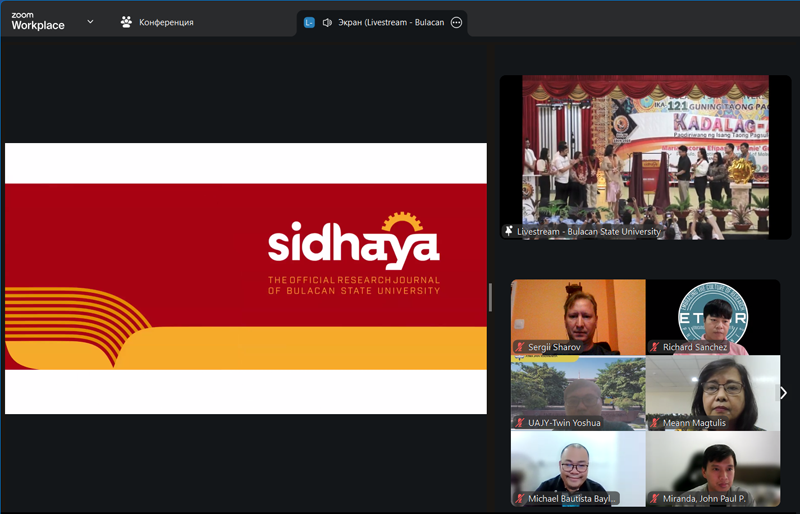The width and height of the screenshot is (800, 514).
Task: Select Michael Bautista Bayl... video tile
Action: (578, 469)
